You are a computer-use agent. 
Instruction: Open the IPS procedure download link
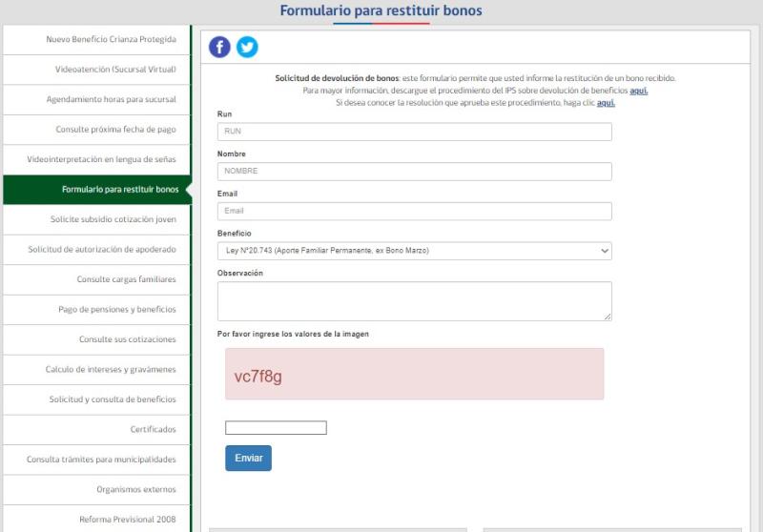tap(638, 91)
